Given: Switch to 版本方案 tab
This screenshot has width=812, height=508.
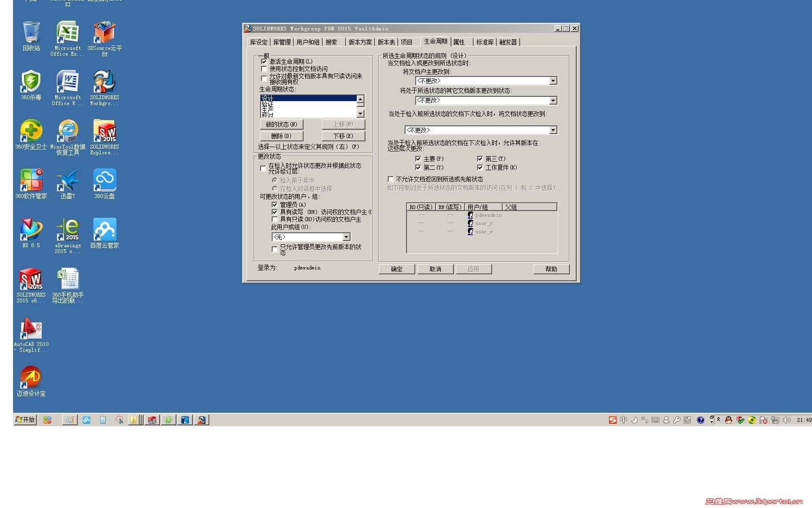Looking at the screenshot, I should tap(360, 42).
